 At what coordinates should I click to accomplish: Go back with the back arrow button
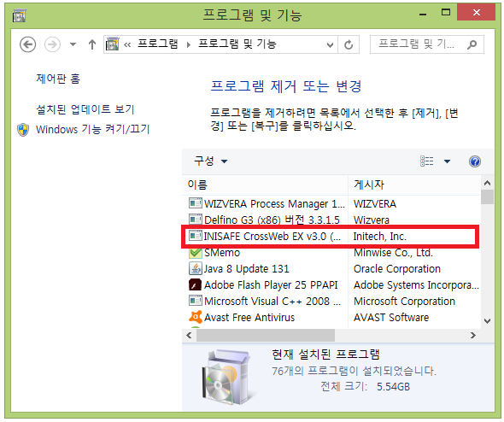point(27,44)
